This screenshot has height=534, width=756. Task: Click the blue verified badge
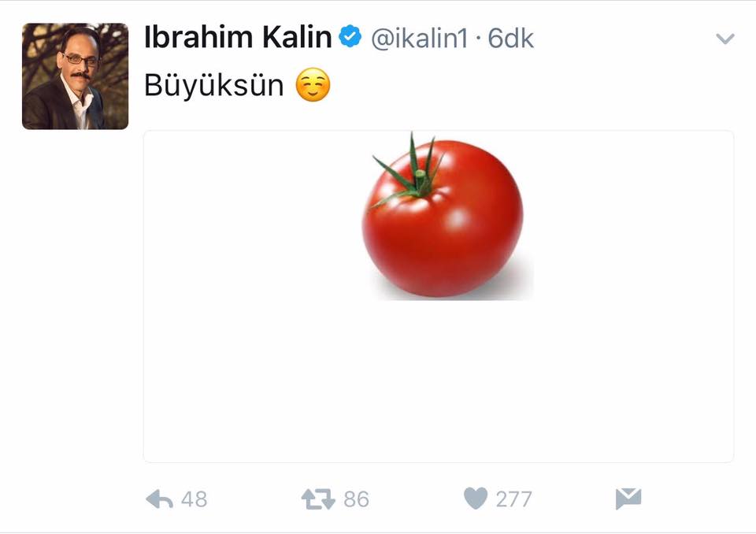click(350, 37)
